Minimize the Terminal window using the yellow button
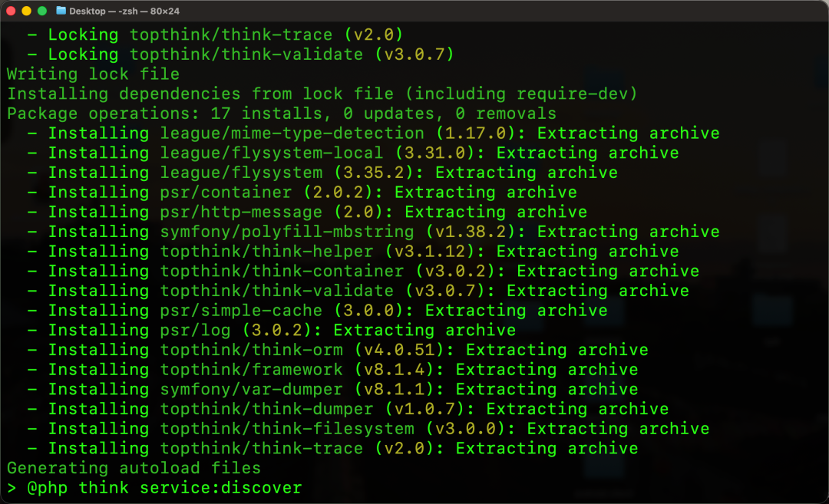Viewport: 829px width, 504px height. point(26,11)
